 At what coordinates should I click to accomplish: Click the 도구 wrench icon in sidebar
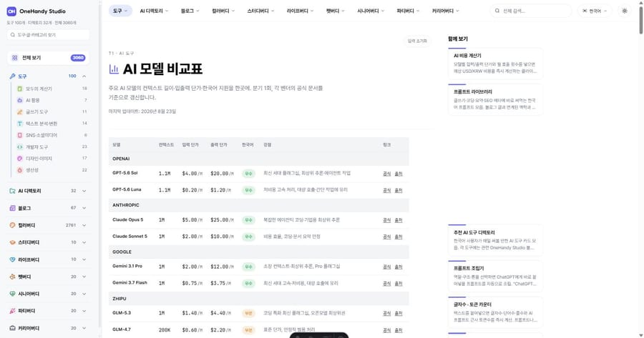point(12,76)
